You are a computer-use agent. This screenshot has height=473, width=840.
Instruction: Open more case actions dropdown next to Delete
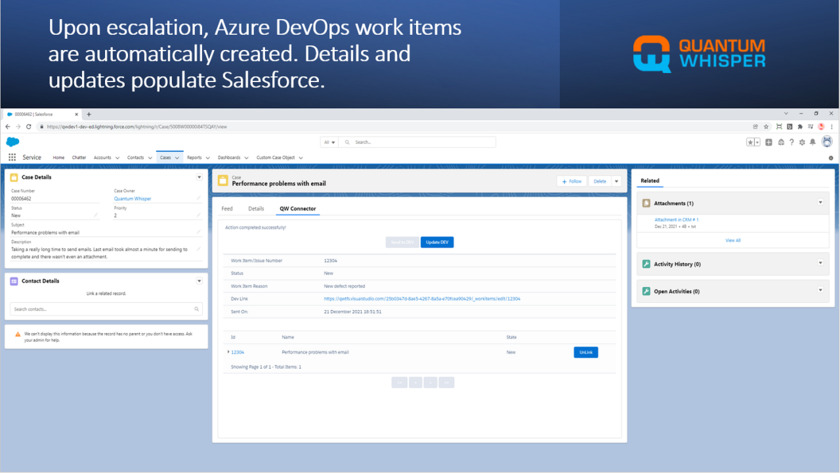click(x=617, y=182)
